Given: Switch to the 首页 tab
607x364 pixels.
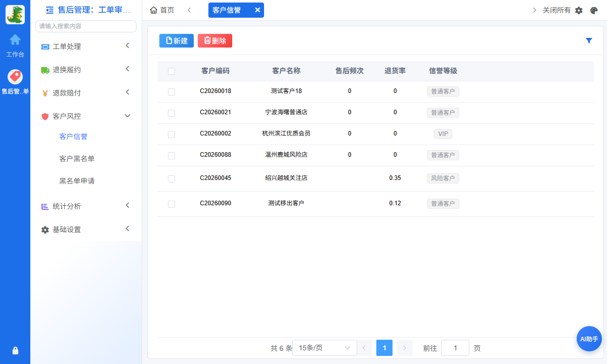Looking at the screenshot, I should [162, 10].
